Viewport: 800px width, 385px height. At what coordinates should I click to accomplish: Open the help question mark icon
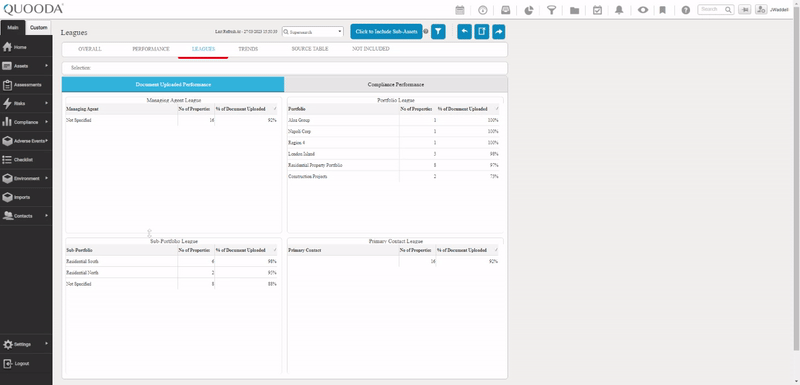coord(686,10)
